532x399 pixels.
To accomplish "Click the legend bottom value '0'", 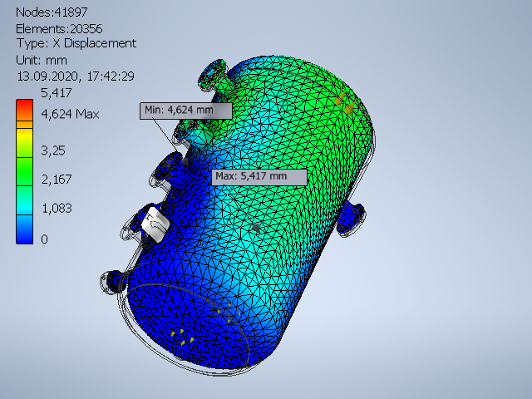I will tap(44, 239).
